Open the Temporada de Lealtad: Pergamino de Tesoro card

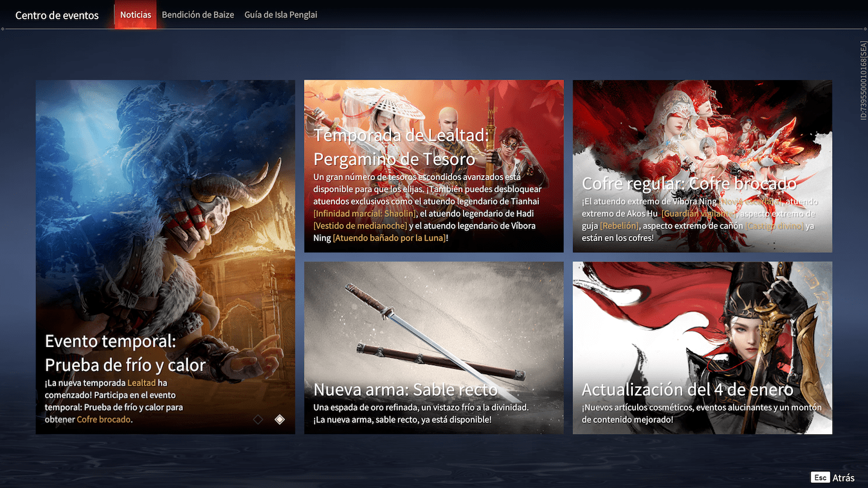tap(434, 166)
